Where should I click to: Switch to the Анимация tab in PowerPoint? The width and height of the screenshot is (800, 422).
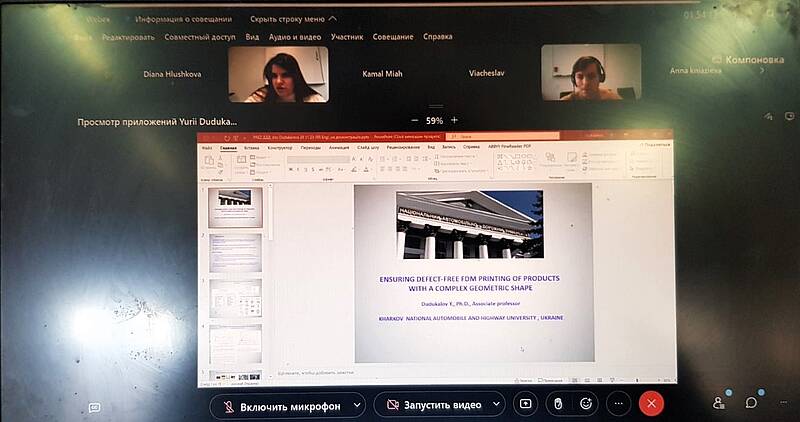(x=339, y=147)
